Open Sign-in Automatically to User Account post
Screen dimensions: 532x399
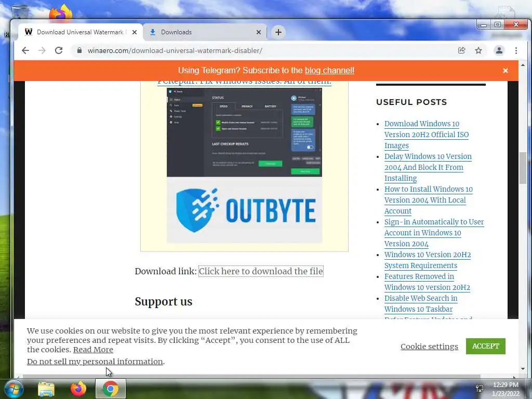click(434, 233)
